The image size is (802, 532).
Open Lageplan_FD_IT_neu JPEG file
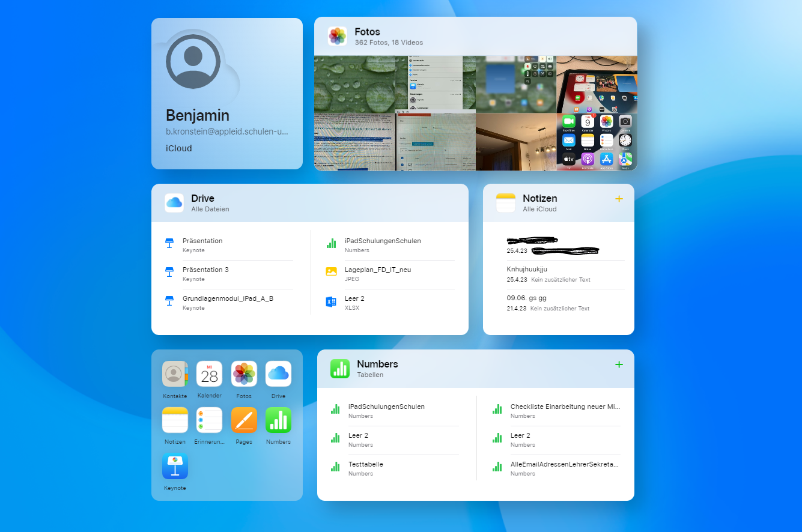coord(390,274)
